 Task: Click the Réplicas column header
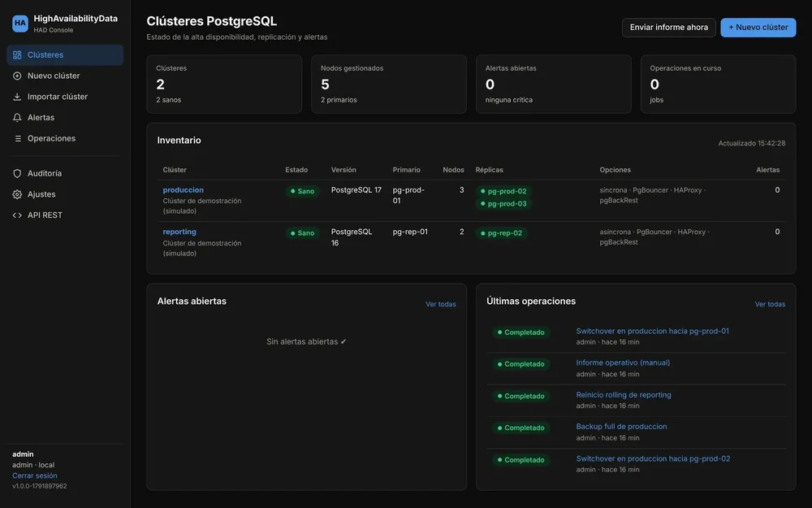click(490, 170)
